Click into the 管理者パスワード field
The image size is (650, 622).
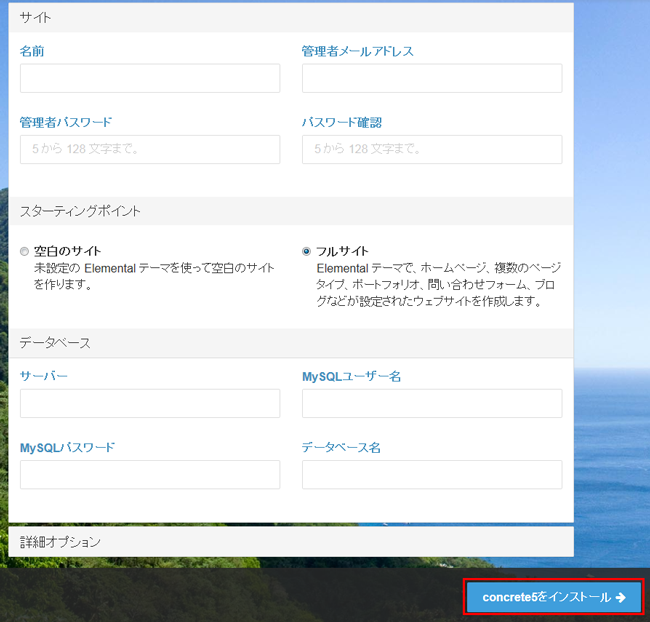click(x=150, y=150)
